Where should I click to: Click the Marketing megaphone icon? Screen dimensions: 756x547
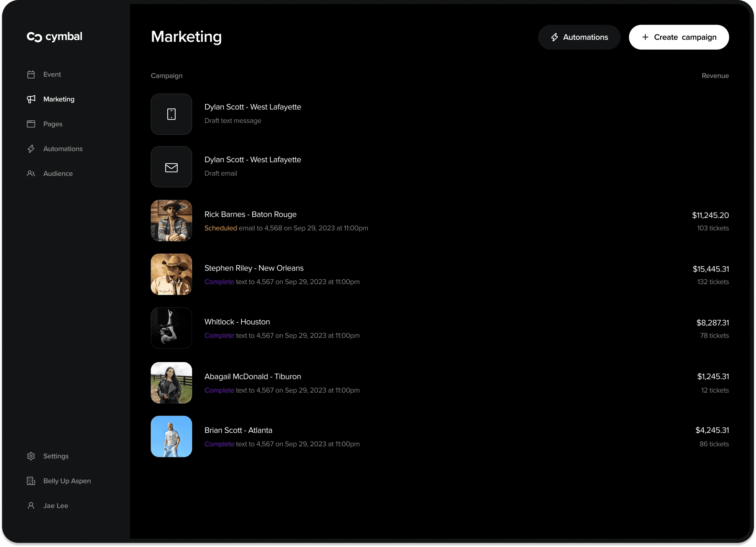point(31,99)
